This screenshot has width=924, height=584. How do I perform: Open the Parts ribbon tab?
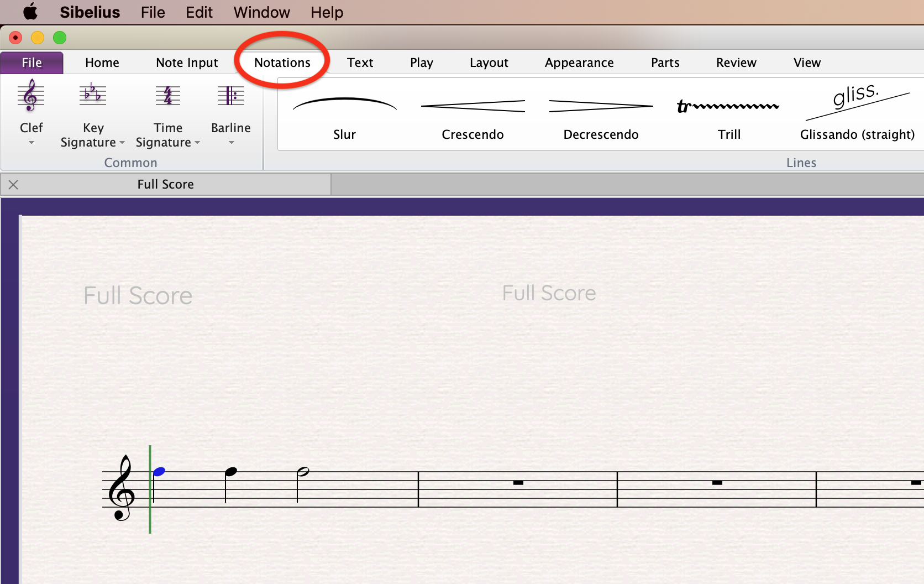point(665,62)
